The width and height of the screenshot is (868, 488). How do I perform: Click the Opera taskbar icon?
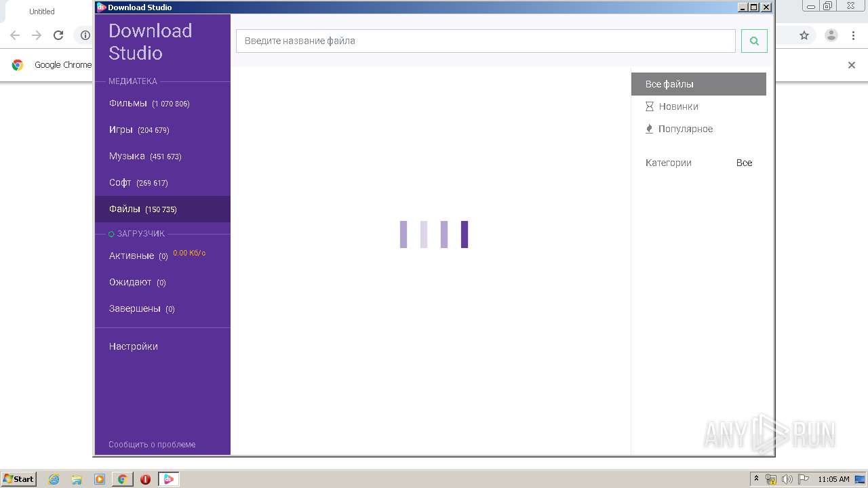[x=145, y=479]
